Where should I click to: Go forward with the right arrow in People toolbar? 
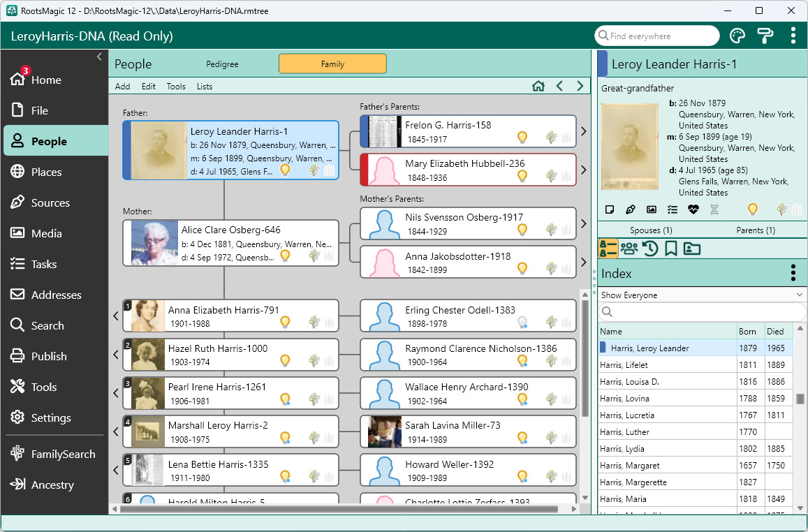coord(580,86)
